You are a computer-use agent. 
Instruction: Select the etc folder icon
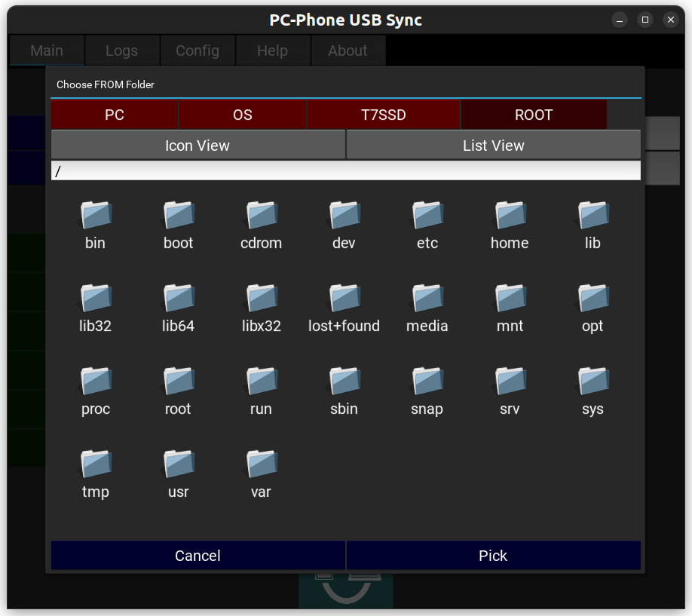[427, 216]
